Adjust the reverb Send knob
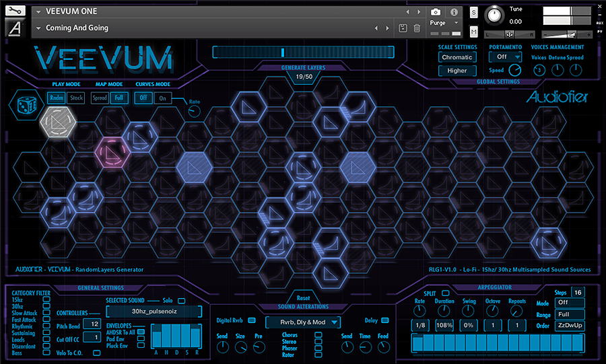The height and width of the screenshot is (364, 606). [223, 347]
